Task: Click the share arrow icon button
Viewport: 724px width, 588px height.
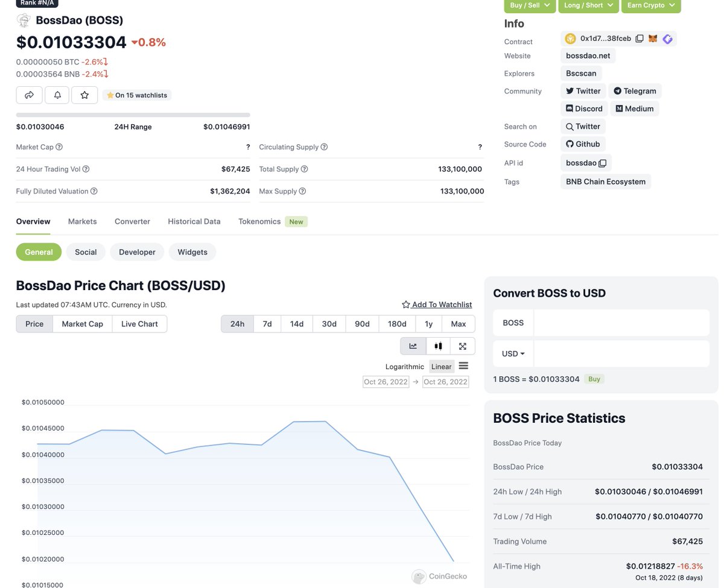Action: [29, 95]
